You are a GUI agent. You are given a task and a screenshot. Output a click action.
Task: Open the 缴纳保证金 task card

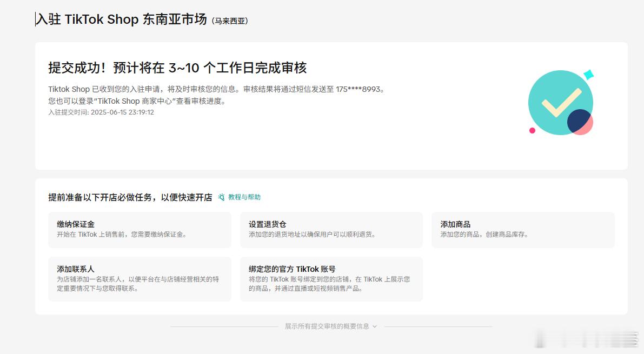coord(140,230)
